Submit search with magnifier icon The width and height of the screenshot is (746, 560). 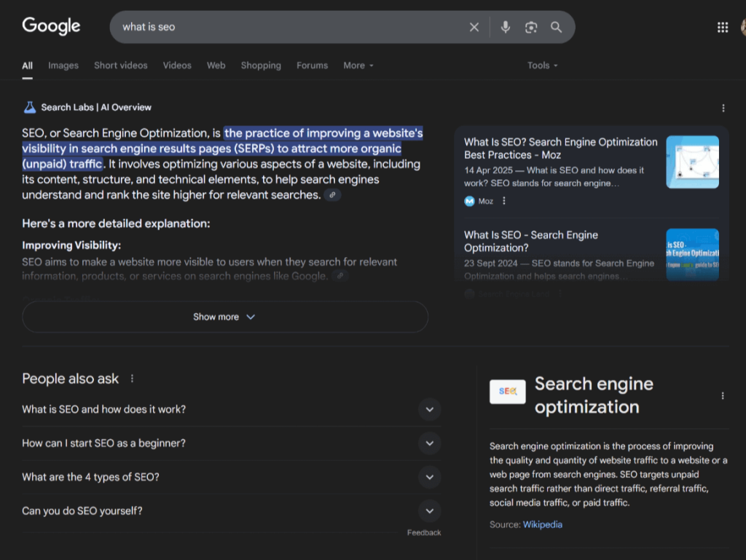[556, 27]
